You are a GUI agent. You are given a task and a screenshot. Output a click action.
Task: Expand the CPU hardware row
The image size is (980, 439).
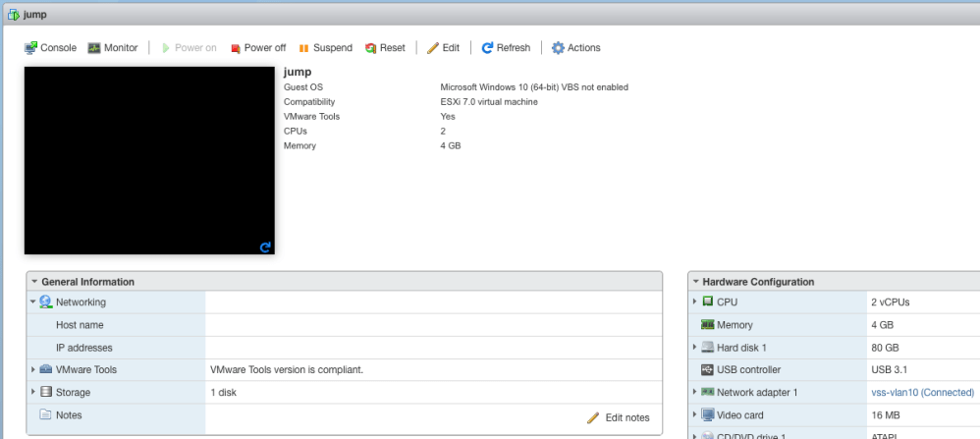[x=695, y=302]
